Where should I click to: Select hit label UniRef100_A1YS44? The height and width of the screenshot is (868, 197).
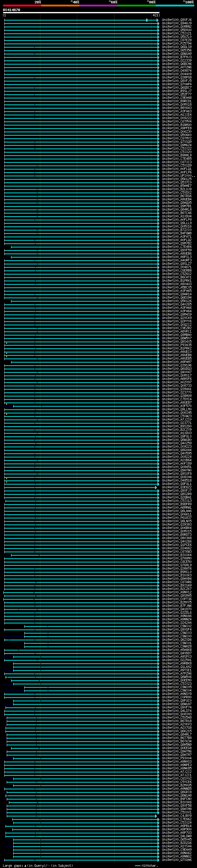pyautogui.click(x=177, y=846)
